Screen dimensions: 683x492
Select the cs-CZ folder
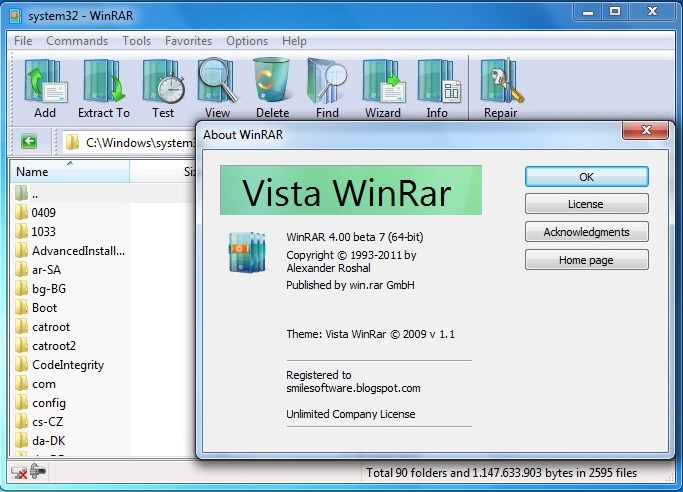[39, 422]
